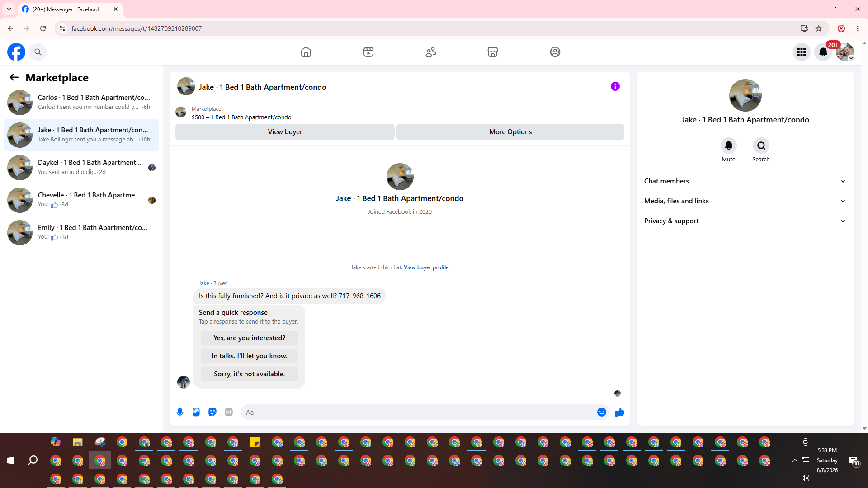Click the View buyer button
Viewport: 868px width, 488px height.
tap(285, 132)
